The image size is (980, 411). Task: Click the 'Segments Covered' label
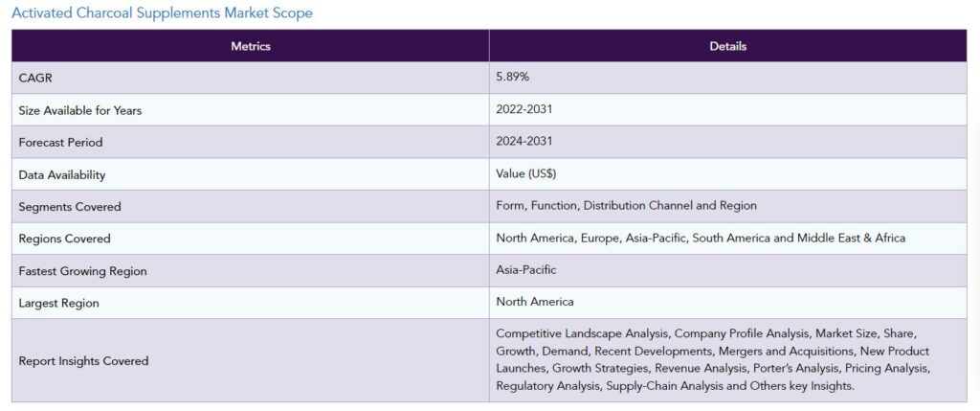point(70,207)
